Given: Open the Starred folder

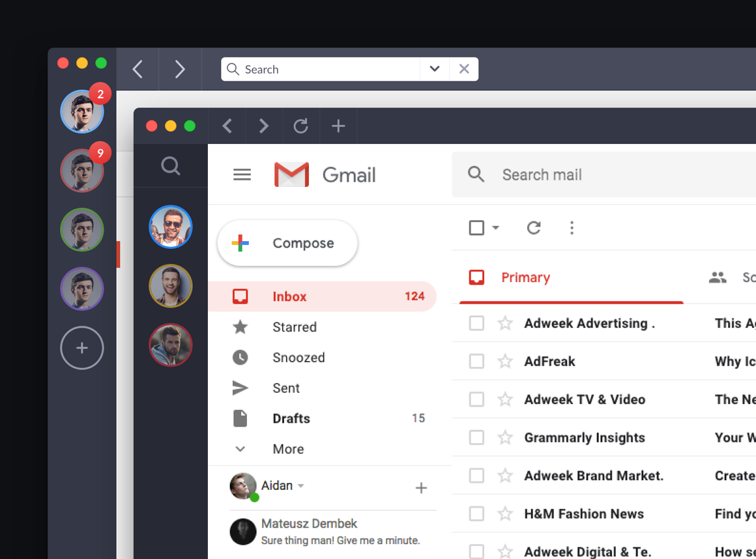Looking at the screenshot, I should (x=322, y=327).
